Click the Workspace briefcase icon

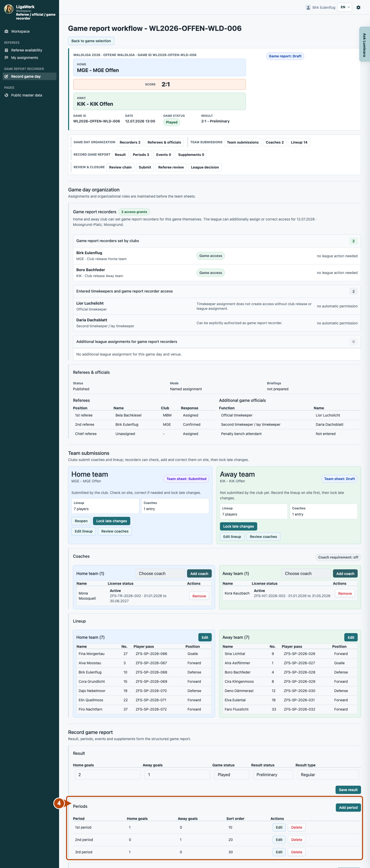(x=6, y=31)
